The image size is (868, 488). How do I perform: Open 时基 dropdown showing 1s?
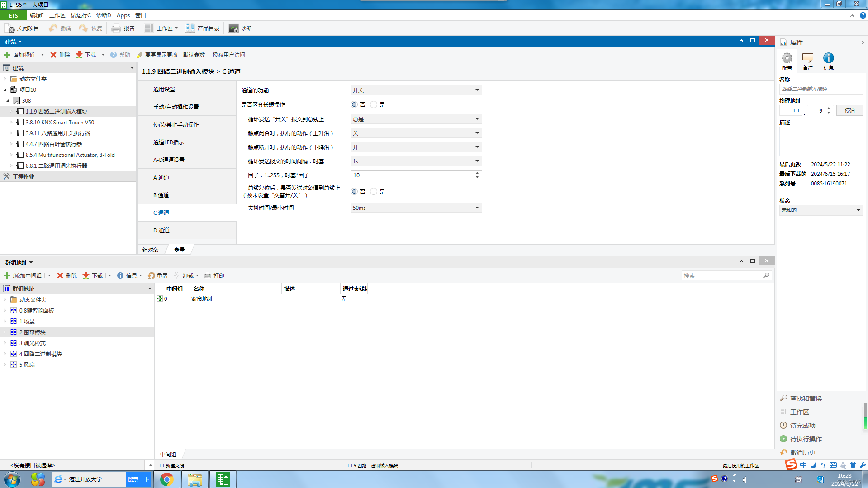click(x=416, y=161)
